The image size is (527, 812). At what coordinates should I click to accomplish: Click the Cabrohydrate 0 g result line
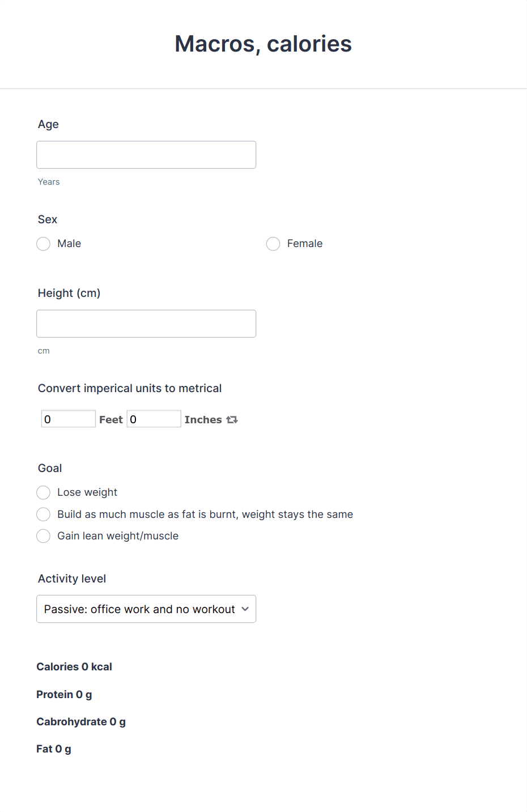click(x=80, y=721)
